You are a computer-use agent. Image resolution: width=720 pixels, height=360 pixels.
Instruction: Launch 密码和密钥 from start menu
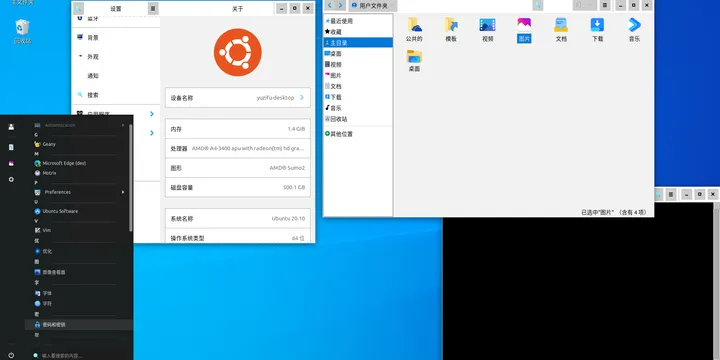click(x=79, y=324)
